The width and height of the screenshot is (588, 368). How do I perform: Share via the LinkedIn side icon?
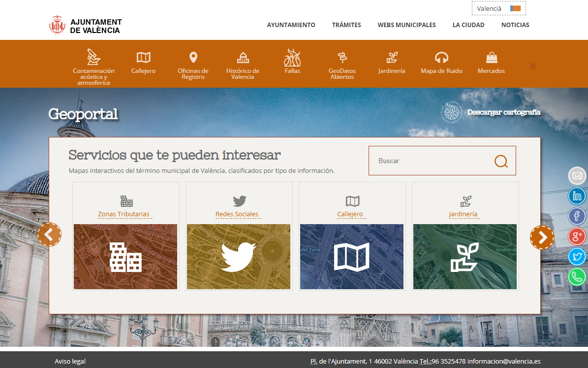coord(577,196)
